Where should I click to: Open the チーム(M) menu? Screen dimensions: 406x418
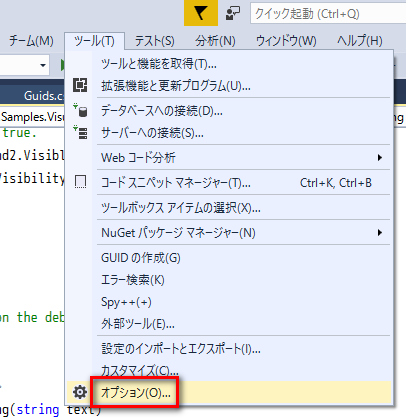31,41
